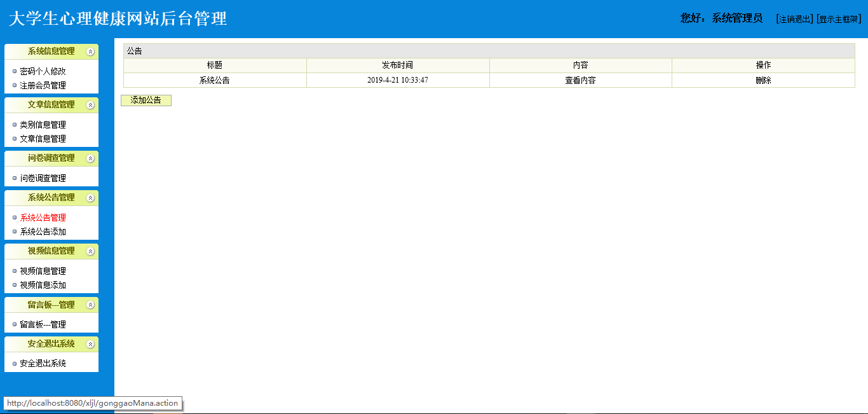
Task: Open 注册会员管理 in sidebar
Action: click(43, 85)
